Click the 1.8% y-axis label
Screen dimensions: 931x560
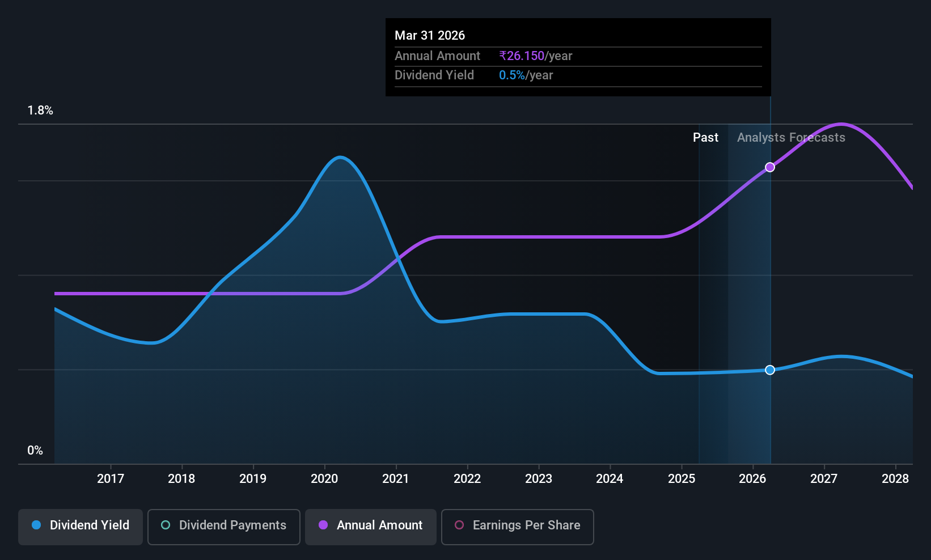[40, 111]
